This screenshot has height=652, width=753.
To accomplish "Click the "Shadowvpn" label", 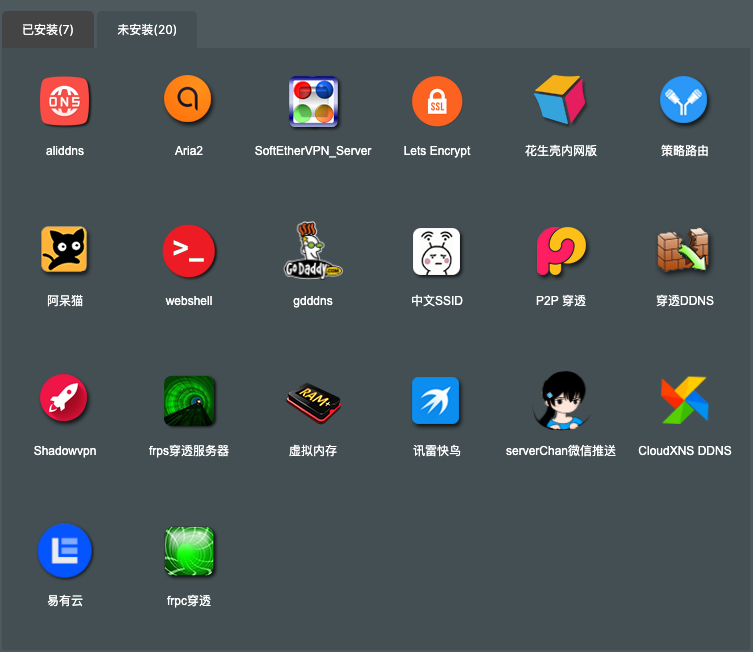I will [x=65, y=450].
